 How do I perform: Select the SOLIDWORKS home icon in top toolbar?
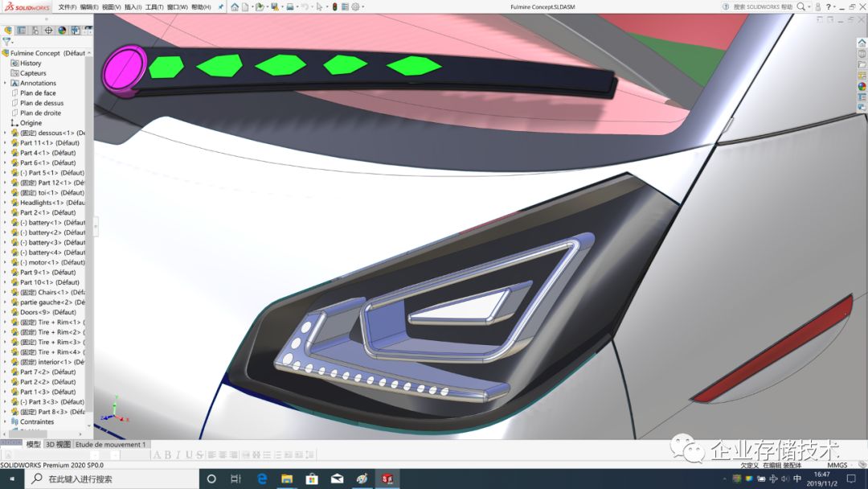(234, 7)
